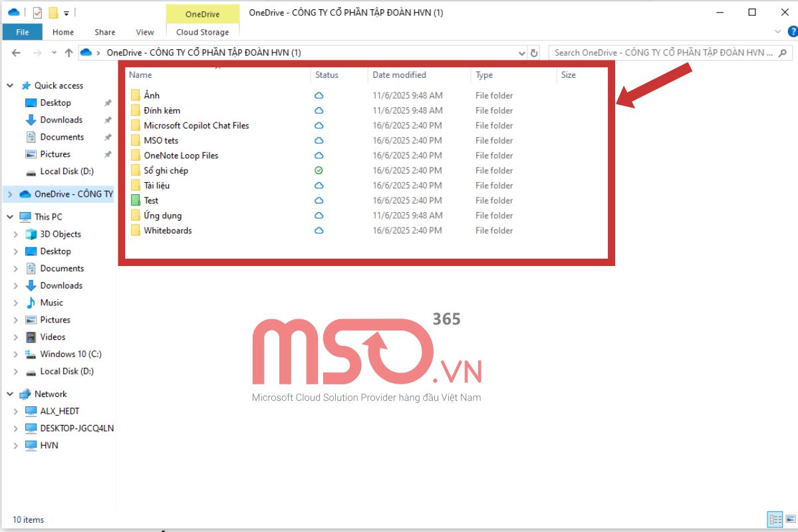Expand the 3D Objects node
Viewport: 798px width, 532px height.
(16, 234)
